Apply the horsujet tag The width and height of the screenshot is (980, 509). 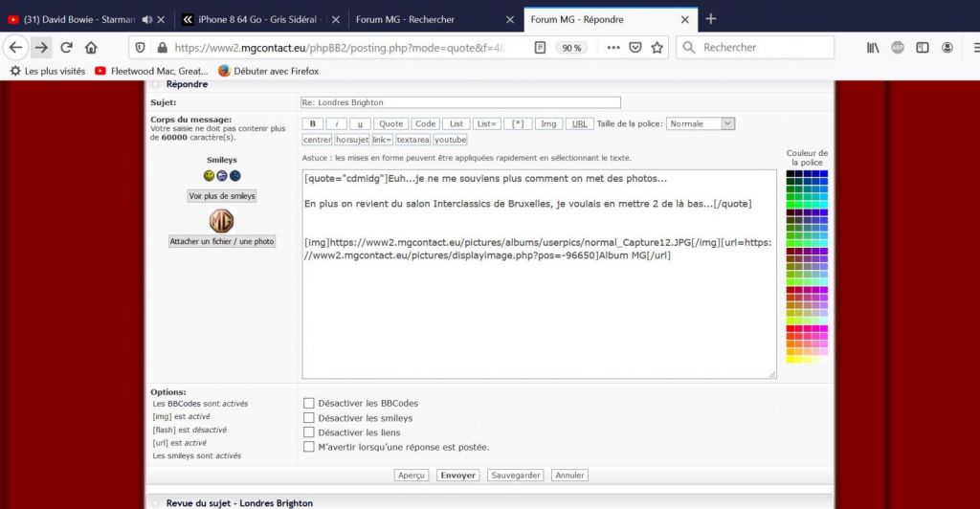click(x=352, y=140)
